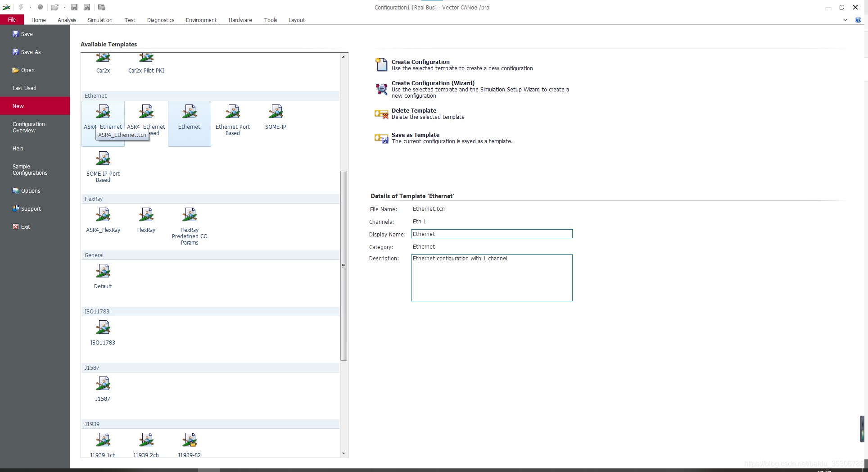Click Create Configuration (Wizard) action
The image size is (868, 472).
click(472, 89)
